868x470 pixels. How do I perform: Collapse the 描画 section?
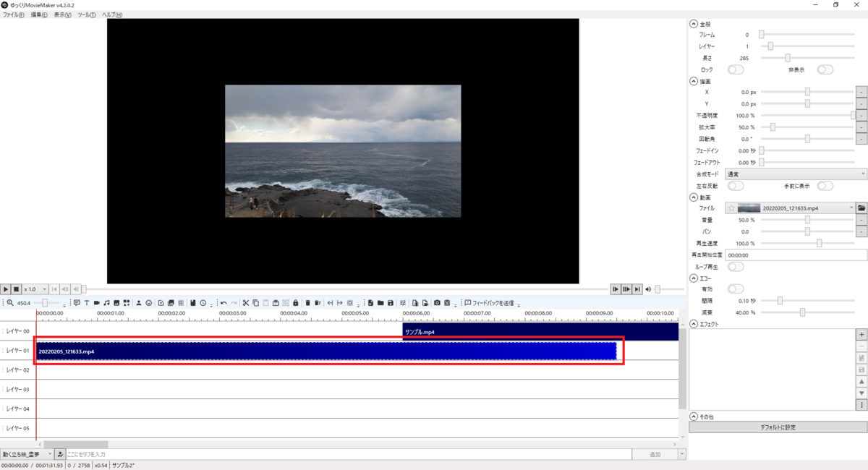[694, 82]
